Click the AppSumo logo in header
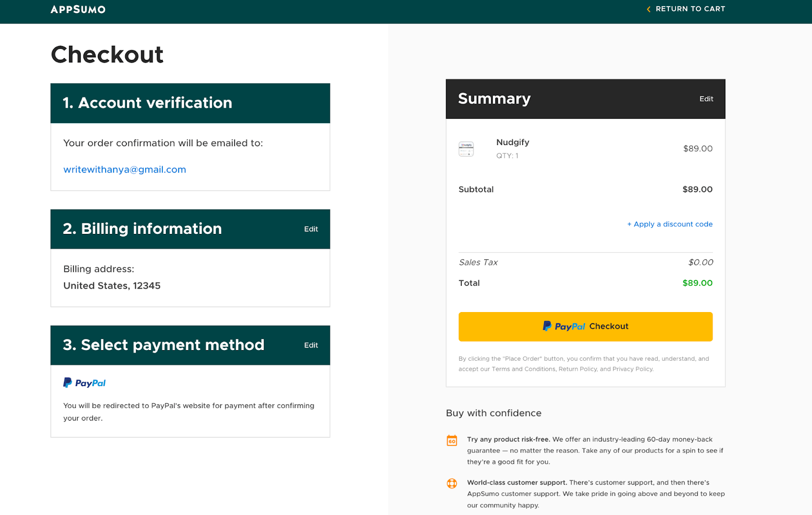Image resolution: width=812 pixels, height=515 pixels. (78, 9)
